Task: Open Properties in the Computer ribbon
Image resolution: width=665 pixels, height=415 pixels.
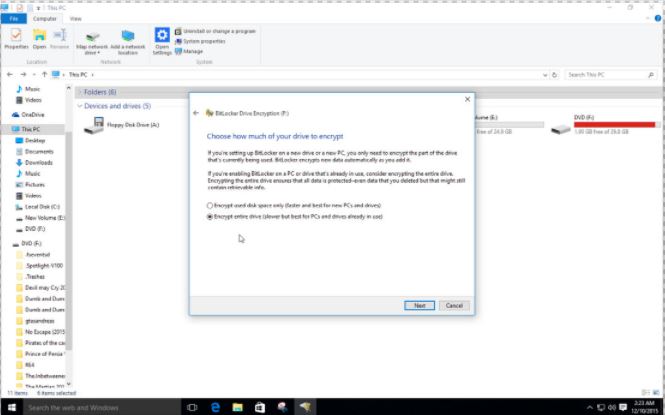Action: tap(16, 39)
